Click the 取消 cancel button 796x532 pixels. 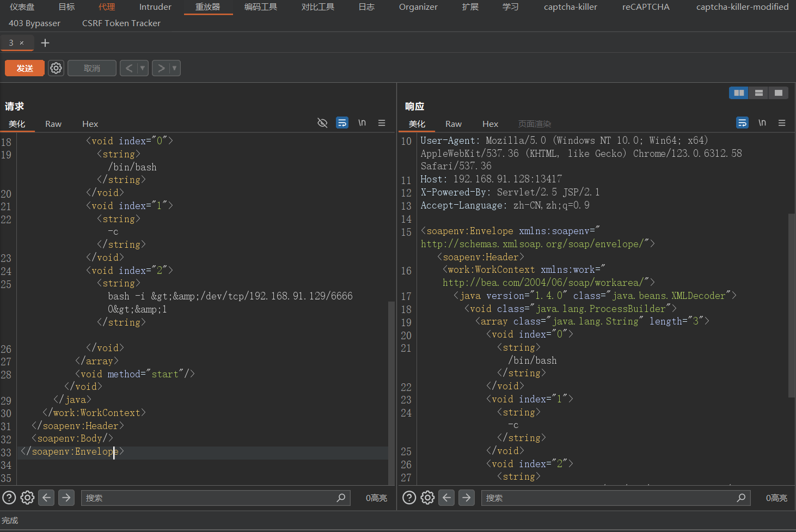click(92, 68)
